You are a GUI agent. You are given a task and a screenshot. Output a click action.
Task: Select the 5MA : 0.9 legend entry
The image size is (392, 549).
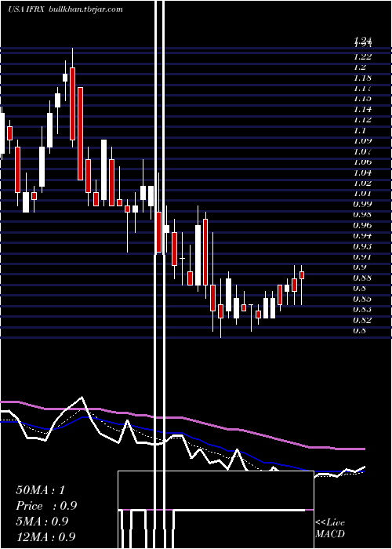pos(42,522)
